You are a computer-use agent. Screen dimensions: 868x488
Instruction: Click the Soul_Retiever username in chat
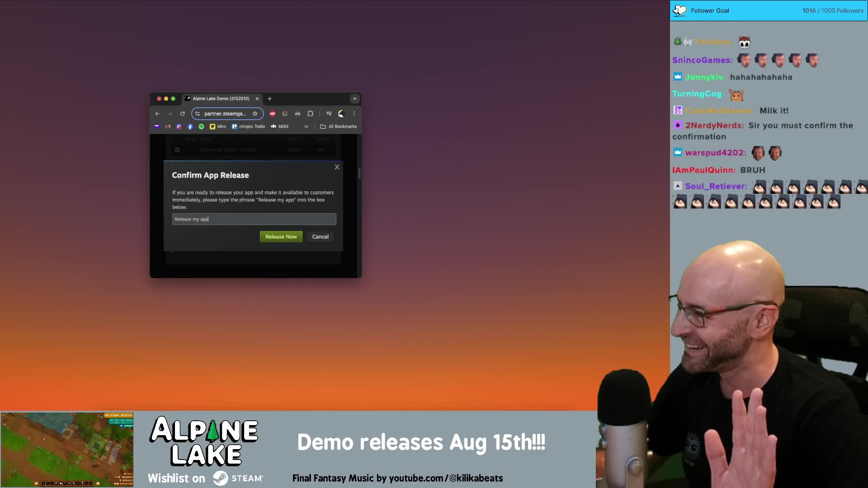pos(716,186)
